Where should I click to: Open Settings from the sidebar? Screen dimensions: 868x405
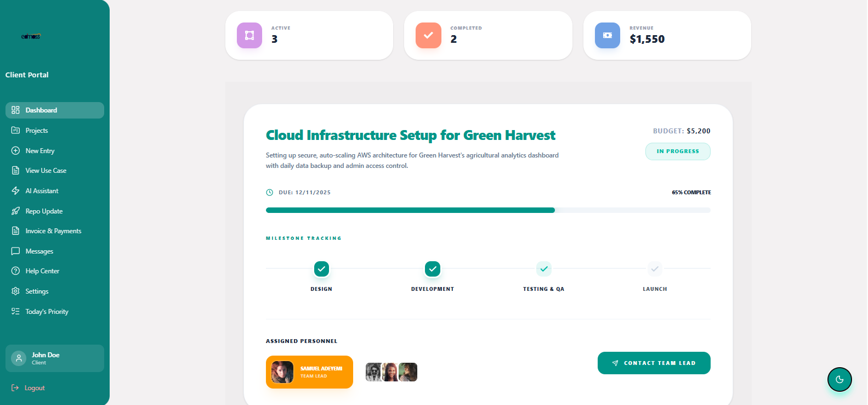click(x=55, y=291)
